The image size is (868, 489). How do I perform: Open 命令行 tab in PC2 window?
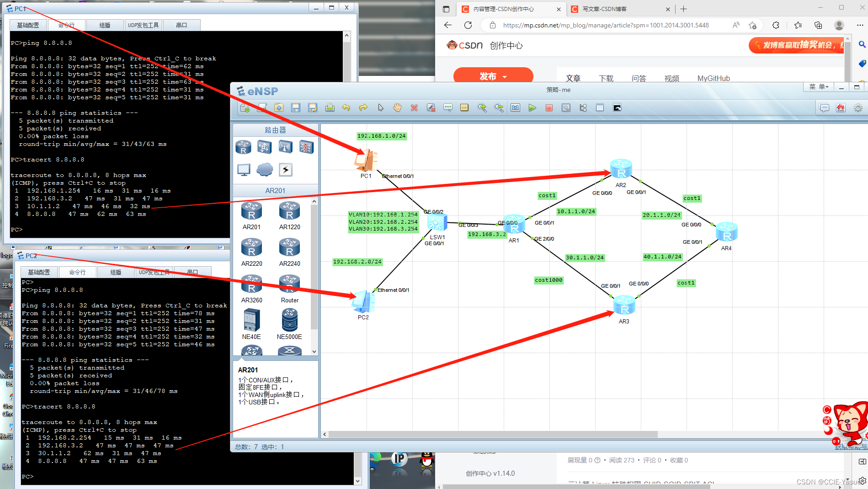[78, 272]
